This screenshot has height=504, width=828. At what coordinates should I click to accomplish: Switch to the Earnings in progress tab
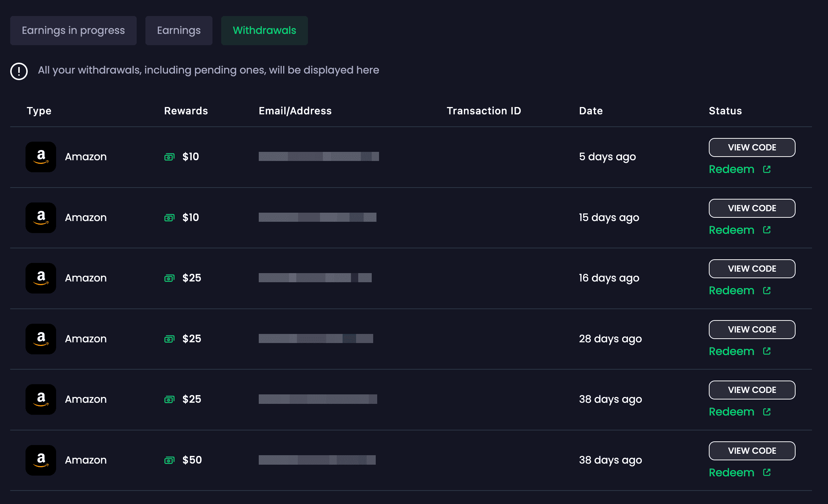pos(73,31)
